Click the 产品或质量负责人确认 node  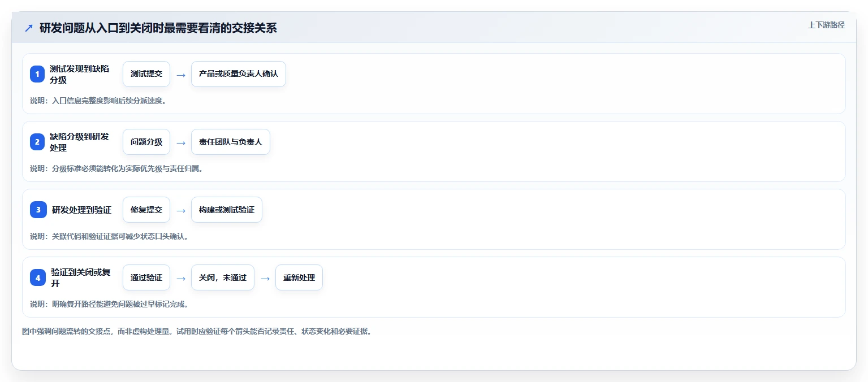coord(239,74)
